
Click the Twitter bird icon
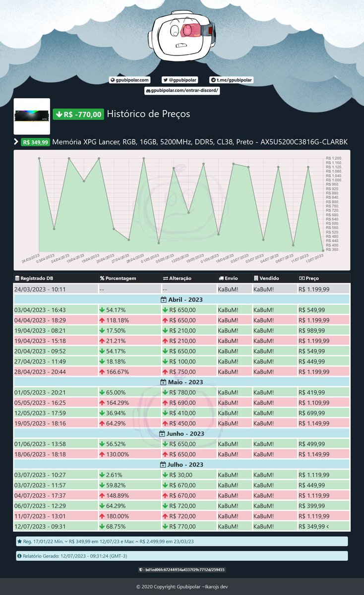point(166,80)
